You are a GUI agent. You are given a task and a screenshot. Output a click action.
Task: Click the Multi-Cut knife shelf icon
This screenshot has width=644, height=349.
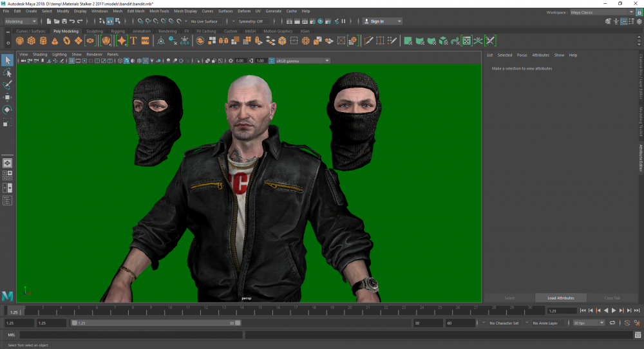pyautogui.click(x=368, y=41)
